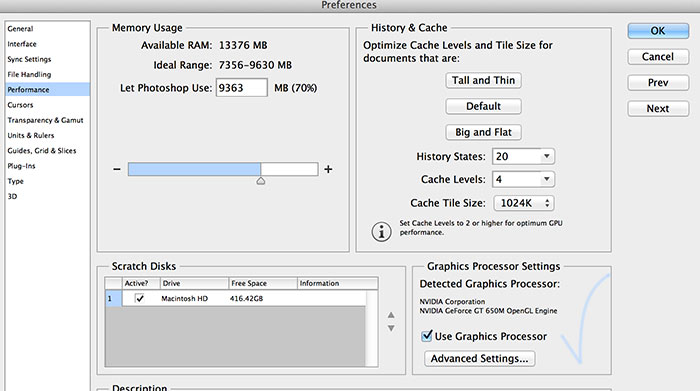Open Type preferences category
Image resolution: width=700 pixels, height=391 pixels.
pos(16,181)
